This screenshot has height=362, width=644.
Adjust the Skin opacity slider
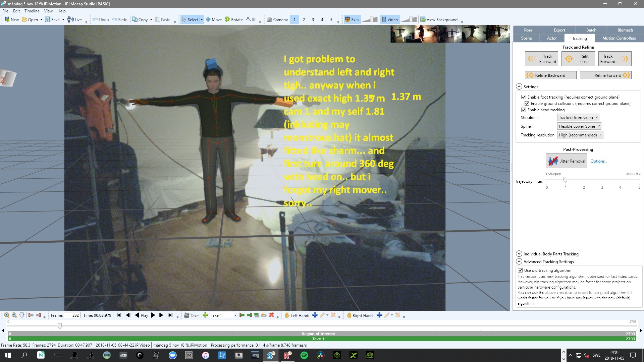point(370,19)
